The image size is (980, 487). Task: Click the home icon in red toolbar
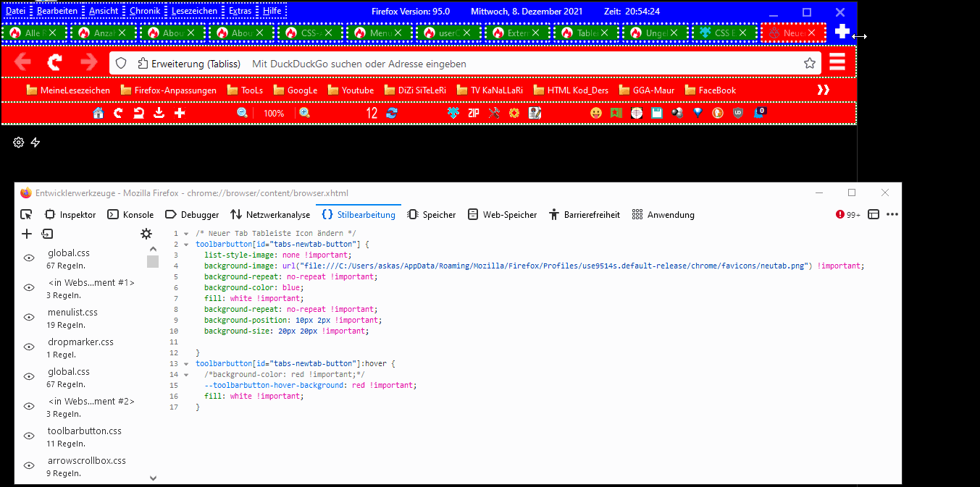pos(99,113)
